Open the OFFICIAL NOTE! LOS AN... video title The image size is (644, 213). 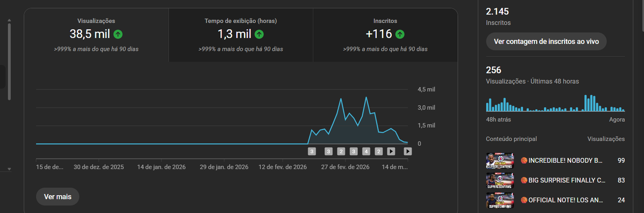tap(562, 200)
